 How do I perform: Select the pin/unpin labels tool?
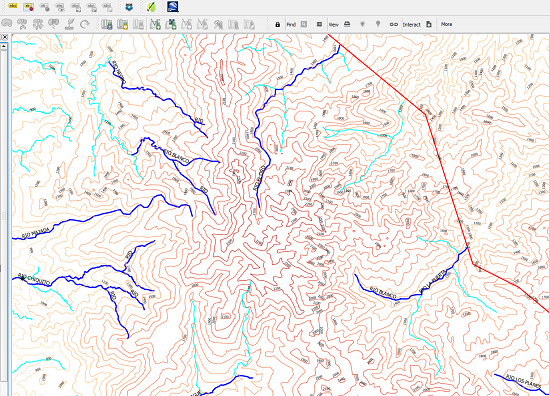coord(44,7)
